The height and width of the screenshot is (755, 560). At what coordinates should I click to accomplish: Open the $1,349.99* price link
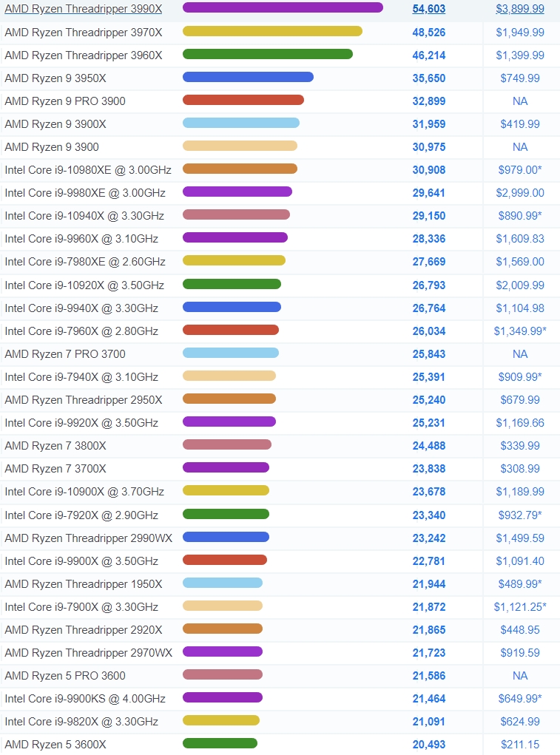[x=520, y=331]
